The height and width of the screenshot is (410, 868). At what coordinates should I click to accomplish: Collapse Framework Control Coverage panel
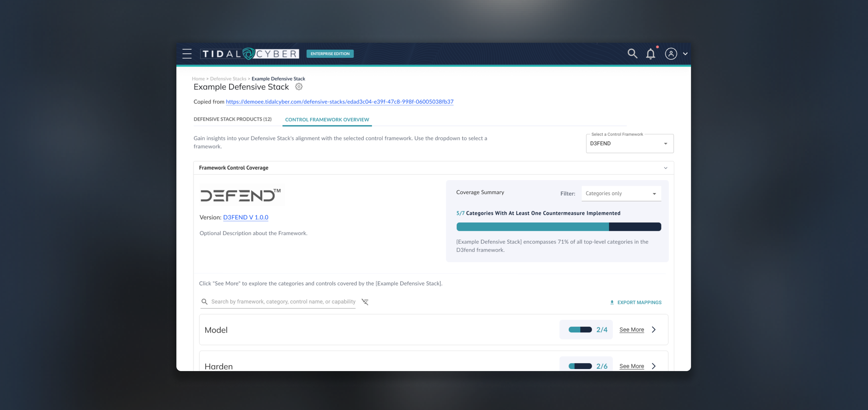pyautogui.click(x=665, y=168)
